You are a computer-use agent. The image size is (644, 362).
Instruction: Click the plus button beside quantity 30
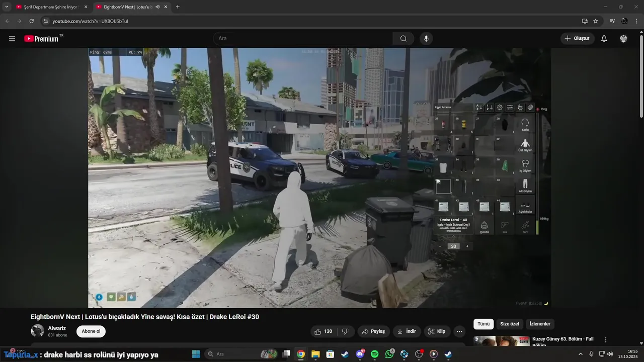467,246
